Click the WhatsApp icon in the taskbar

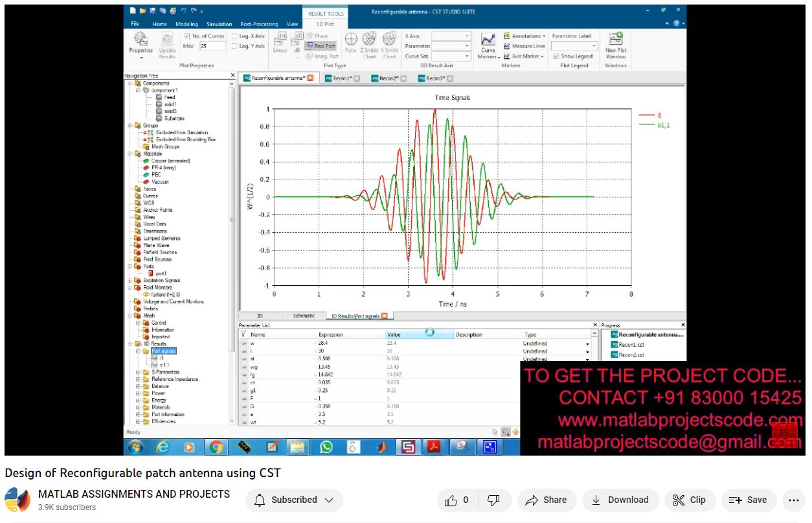click(326, 447)
